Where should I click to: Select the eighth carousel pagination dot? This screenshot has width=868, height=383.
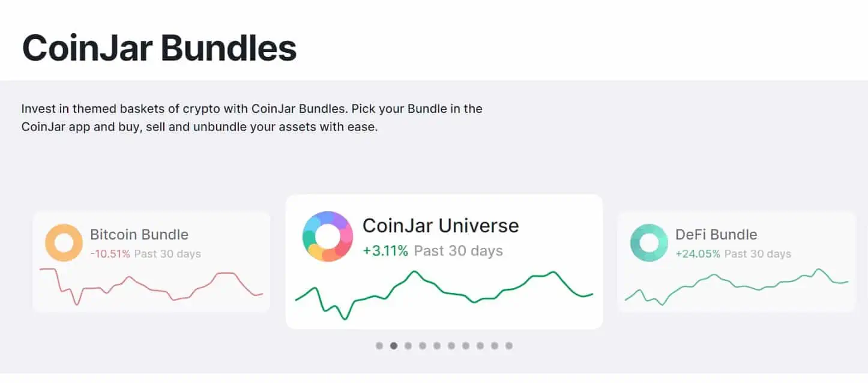pos(480,346)
